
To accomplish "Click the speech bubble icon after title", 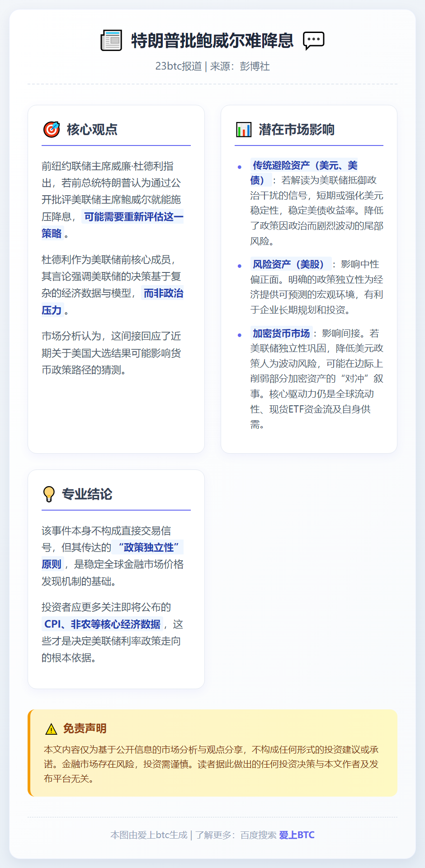I will point(313,41).
